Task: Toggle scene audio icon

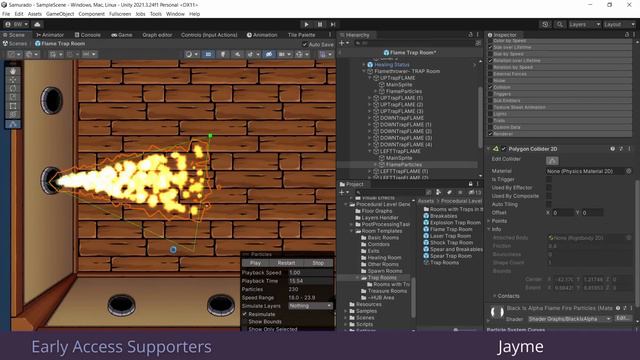Action: (x=237, y=54)
